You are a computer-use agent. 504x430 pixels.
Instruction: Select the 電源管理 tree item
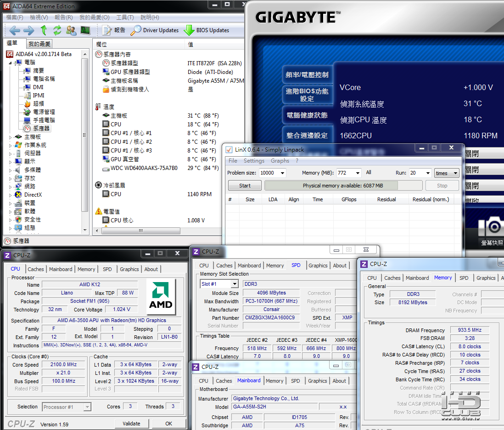click(44, 112)
